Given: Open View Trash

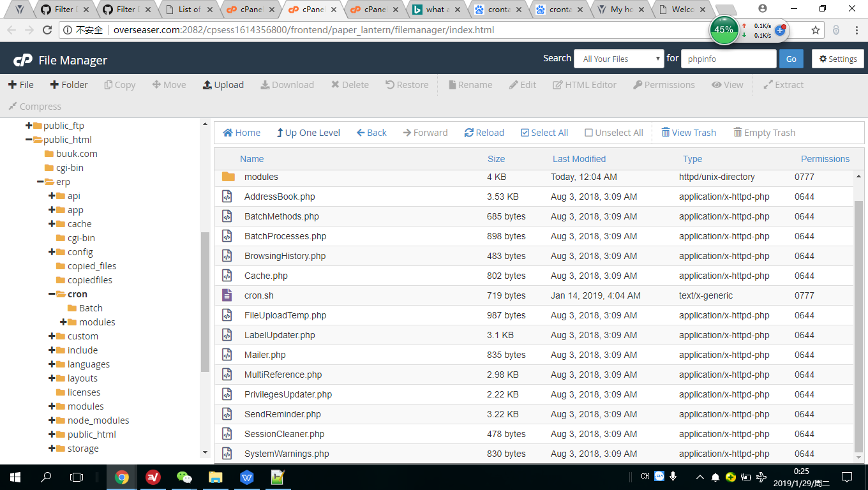Looking at the screenshot, I should 689,133.
